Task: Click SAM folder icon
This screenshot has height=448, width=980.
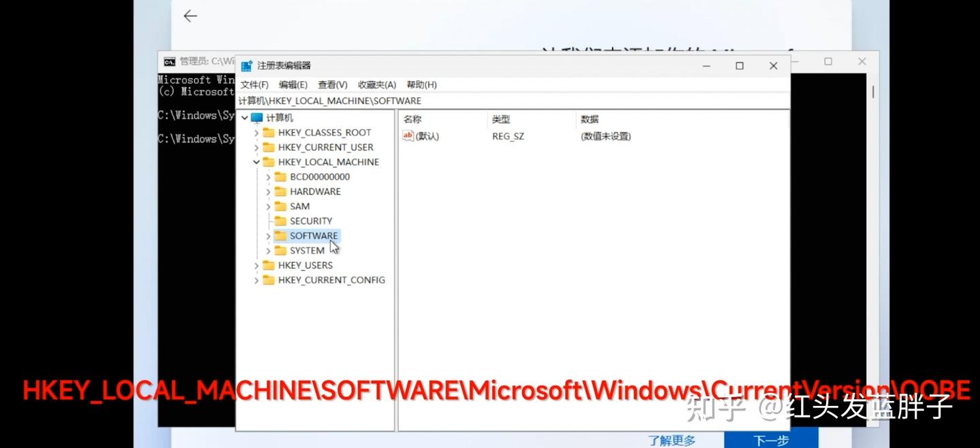Action: 280,207
